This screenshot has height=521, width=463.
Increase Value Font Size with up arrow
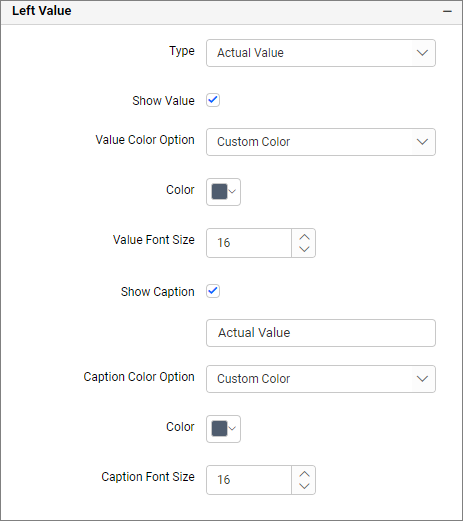click(x=304, y=237)
